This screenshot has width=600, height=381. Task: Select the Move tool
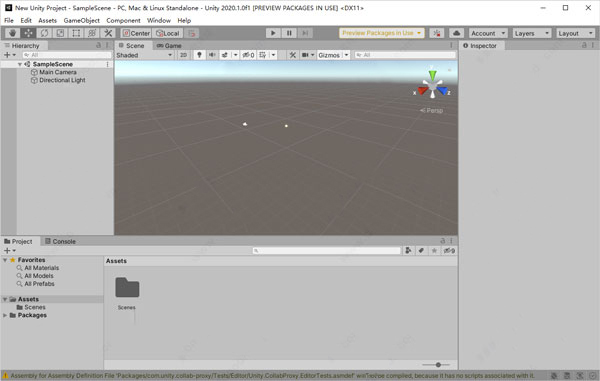click(28, 33)
